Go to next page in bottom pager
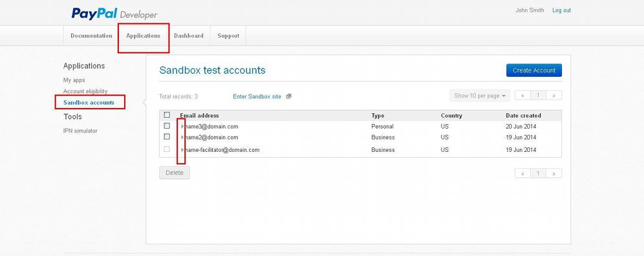Screen dimensions: 644x256 (554, 173)
